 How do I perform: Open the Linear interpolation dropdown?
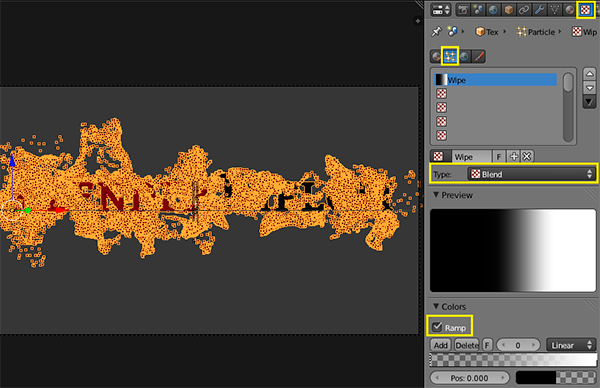571,345
